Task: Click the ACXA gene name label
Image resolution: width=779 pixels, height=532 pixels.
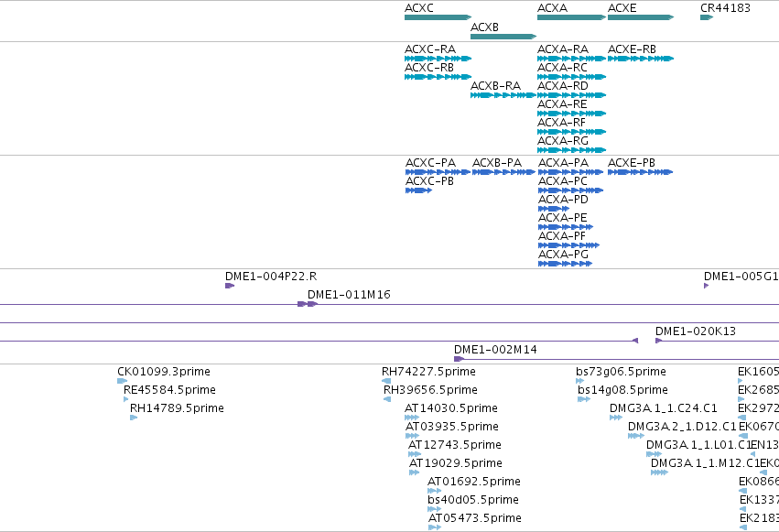Action: [x=552, y=8]
